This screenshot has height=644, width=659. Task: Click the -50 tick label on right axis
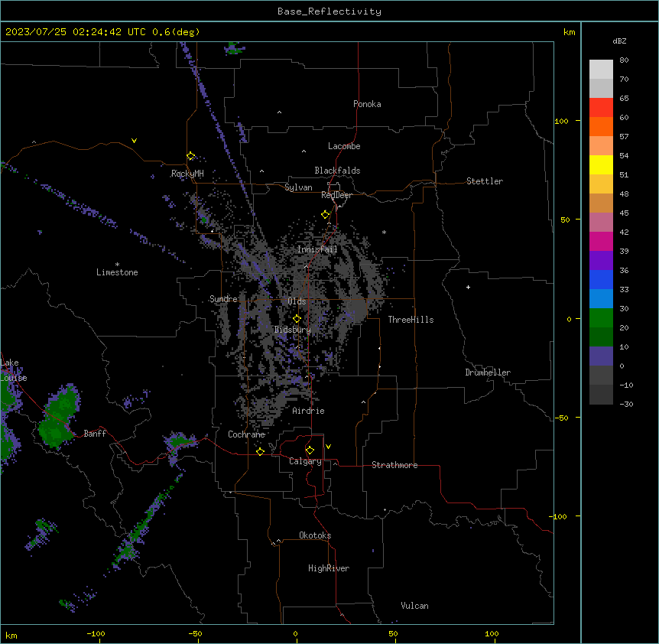[x=561, y=418]
